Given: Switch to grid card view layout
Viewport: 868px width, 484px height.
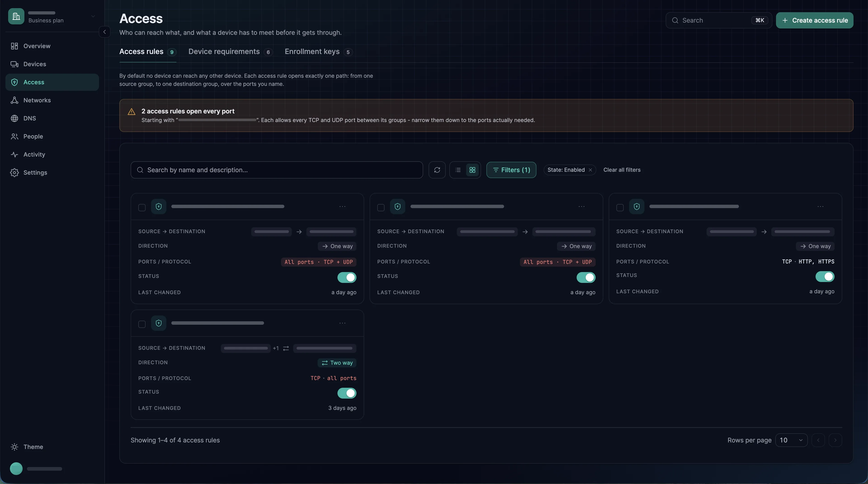Looking at the screenshot, I should coord(472,170).
